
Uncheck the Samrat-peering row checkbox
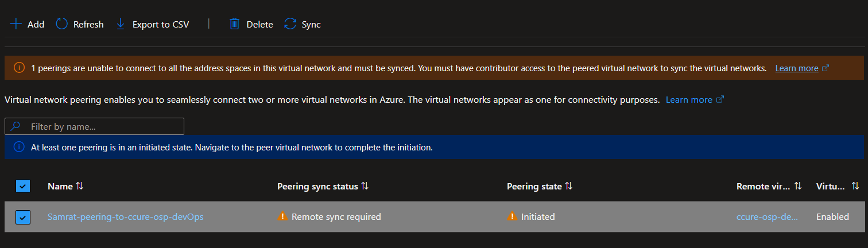(x=22, y=217)
